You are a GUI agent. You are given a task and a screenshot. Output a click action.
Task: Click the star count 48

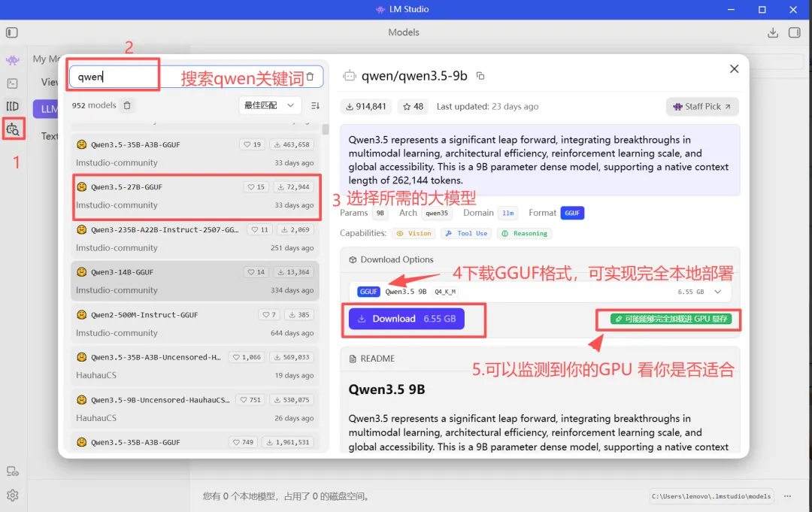(x=414, y=106)
